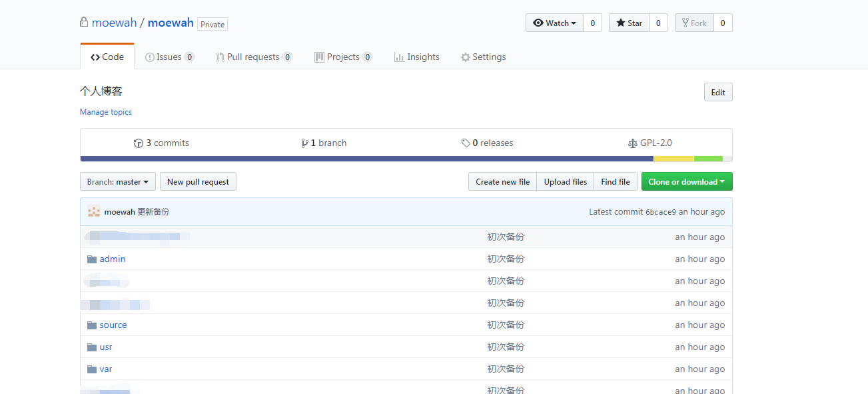Click the 个人博客 description text
This screenshot has height=394, width=868.
[x=101, y=91]
